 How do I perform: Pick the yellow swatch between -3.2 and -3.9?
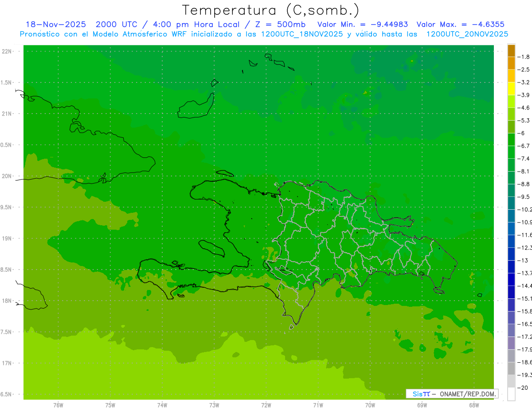click(511, 89)
